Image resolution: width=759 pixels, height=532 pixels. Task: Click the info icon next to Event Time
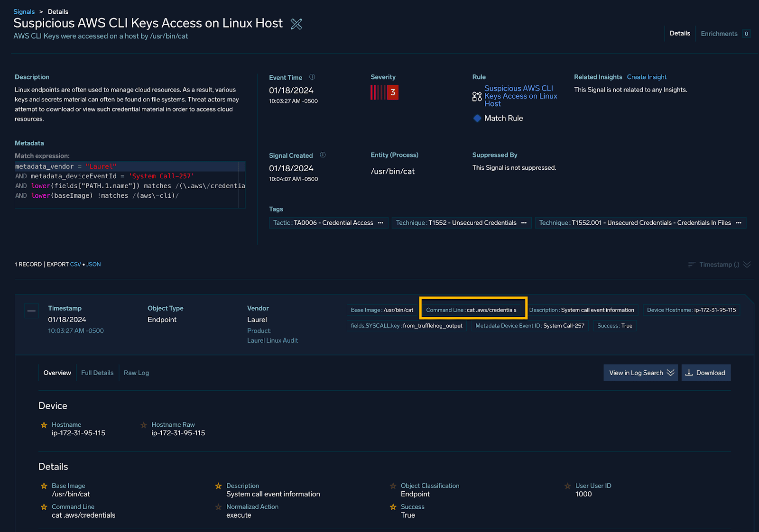(x=312, y=77)
